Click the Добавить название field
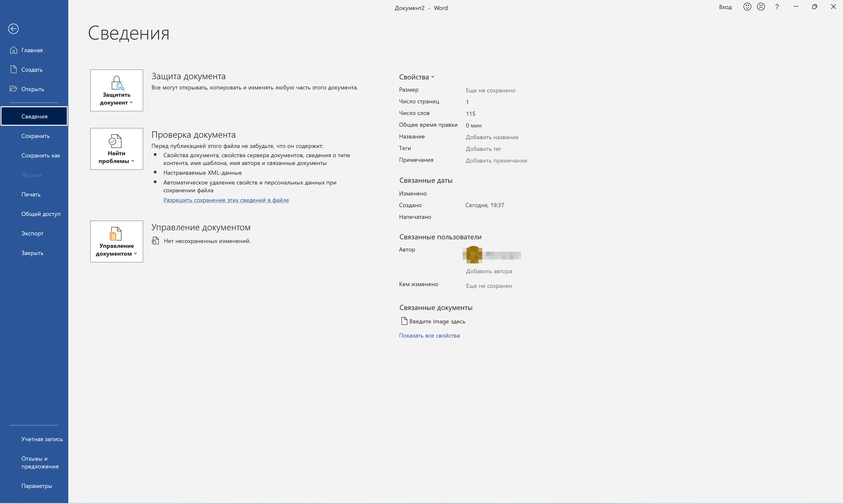 492,137
